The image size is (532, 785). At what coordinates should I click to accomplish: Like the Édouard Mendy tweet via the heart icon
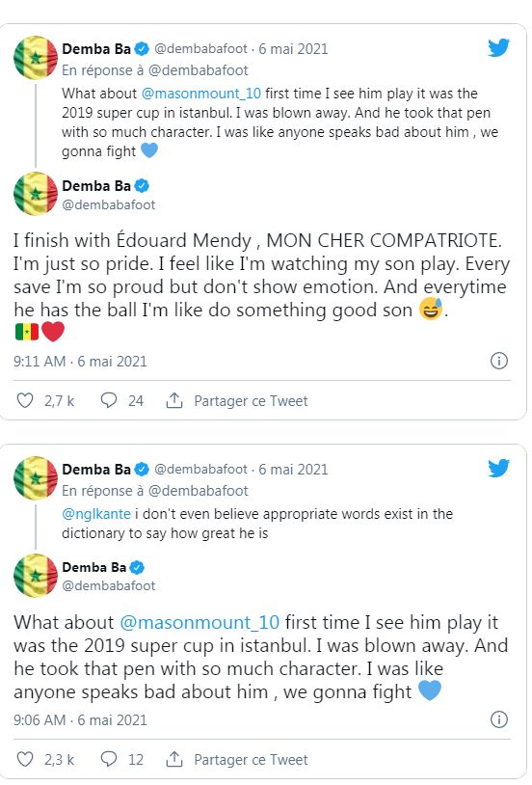coord(25,400)
